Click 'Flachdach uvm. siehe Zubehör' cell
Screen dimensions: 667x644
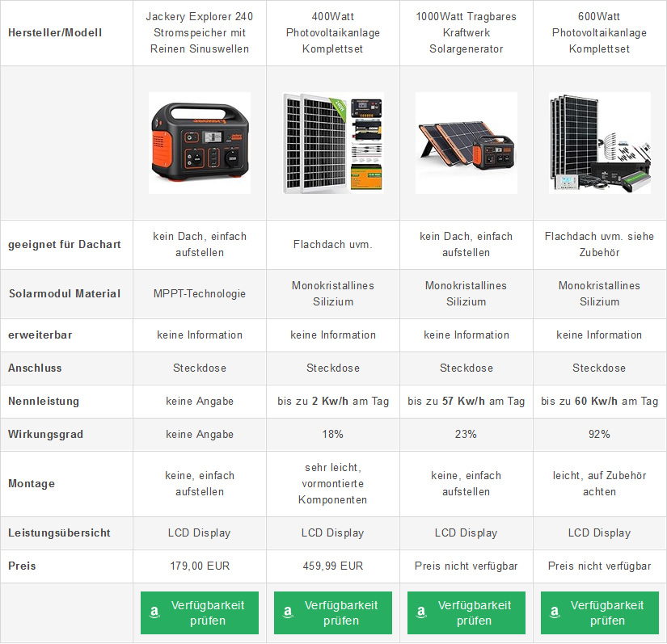pyautogui.click(x=599, y=244)
